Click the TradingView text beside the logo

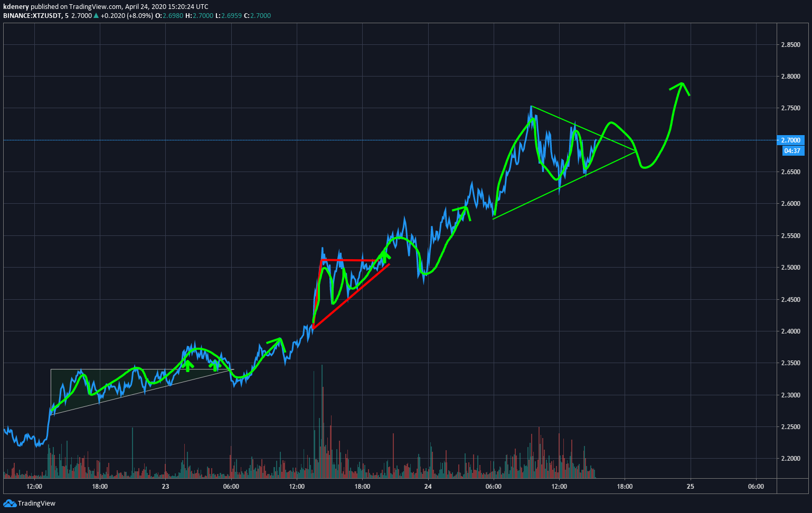(x=36, y=503)
